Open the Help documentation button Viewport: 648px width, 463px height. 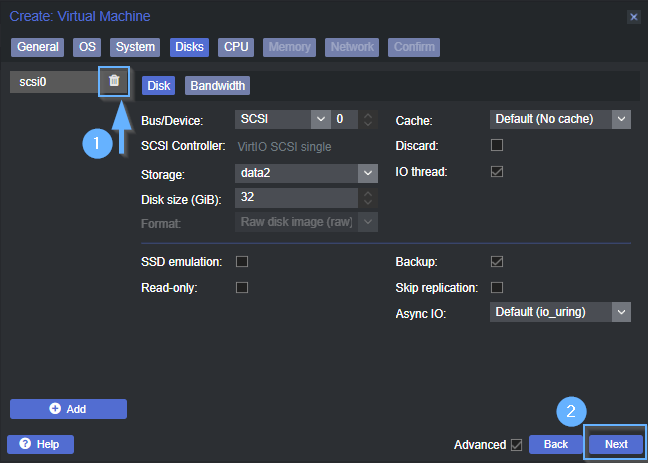click(x=40, y=444)
